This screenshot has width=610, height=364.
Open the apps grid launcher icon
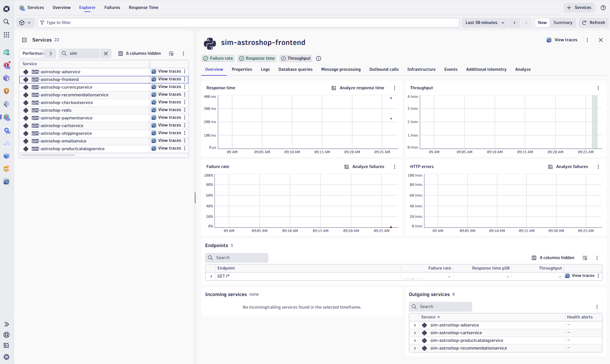coord(6,35)
